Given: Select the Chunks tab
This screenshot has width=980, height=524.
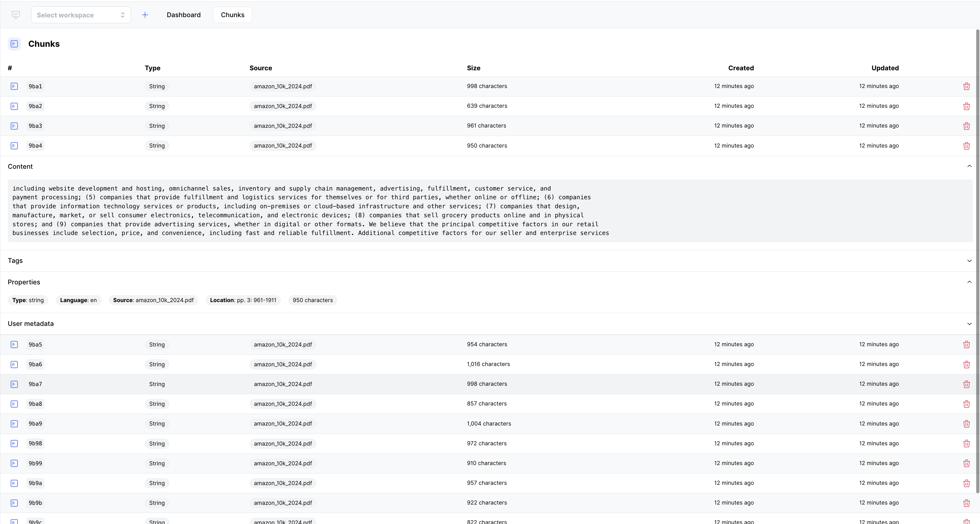Looking at the screenshot, I should tap(233, 15).
